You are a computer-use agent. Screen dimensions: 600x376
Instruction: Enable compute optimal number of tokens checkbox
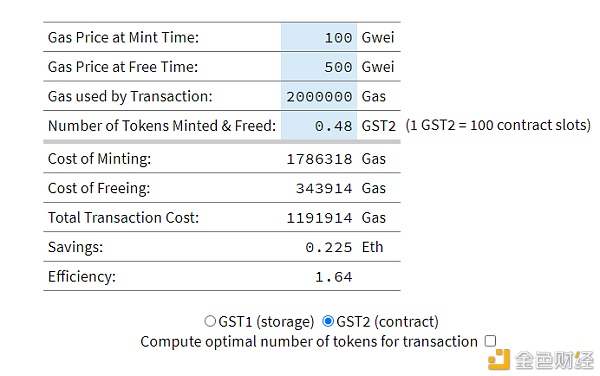[x=490, y=341]
